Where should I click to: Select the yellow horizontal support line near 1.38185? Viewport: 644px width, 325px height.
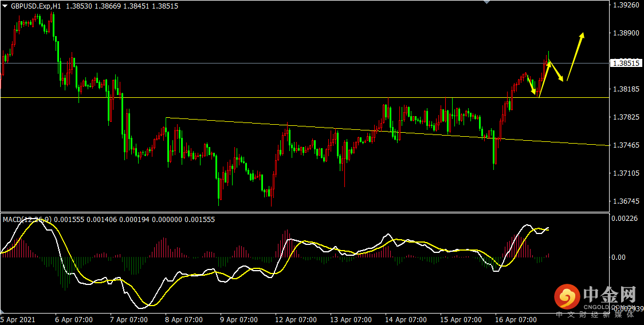click(304, 98)
